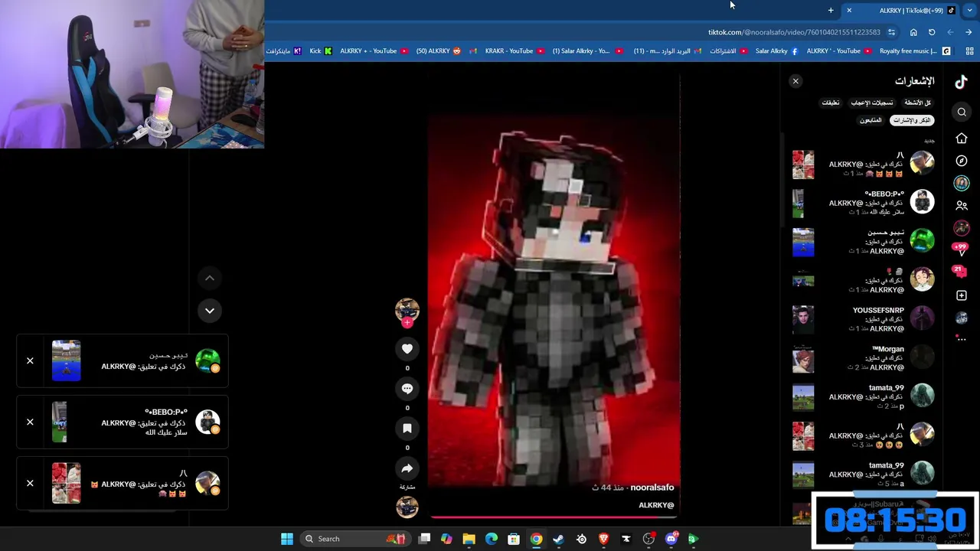Close the notifications panel with X
This screenshot has height=551, width=980.
tap(795, 81)
